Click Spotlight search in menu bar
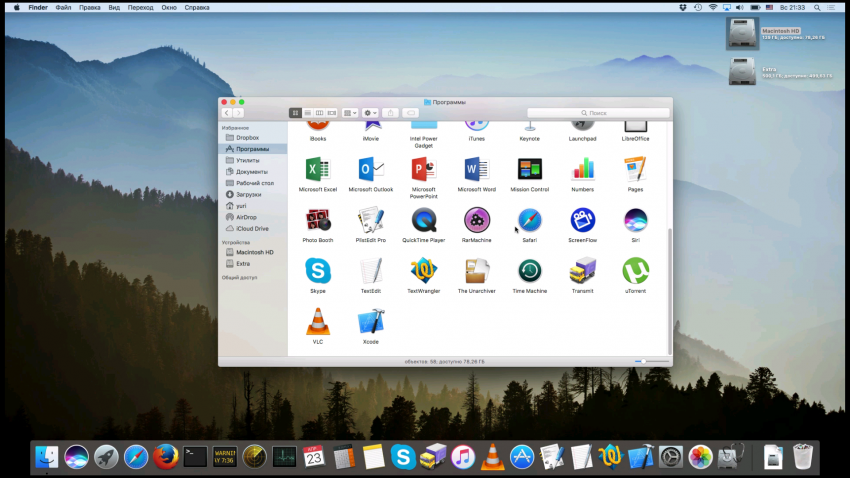Image resolution: width=850 pixels, height=478 pixels. pyautogui.click(x=816, y=8)
